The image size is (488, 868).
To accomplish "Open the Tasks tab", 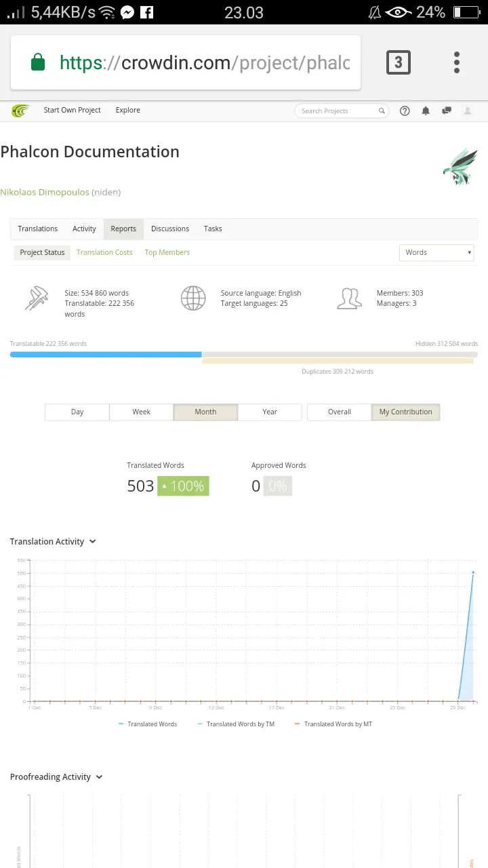I will (x=213, y=229).
